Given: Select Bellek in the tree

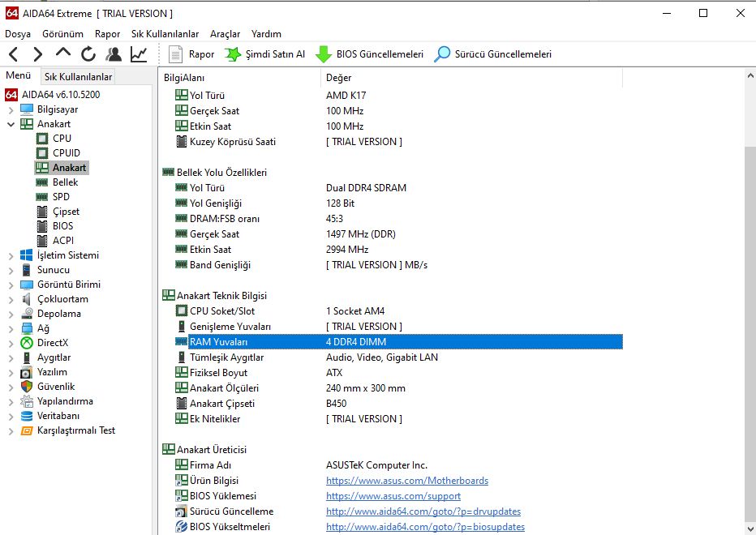Looking at the screenshot, I should click(x=65, y=182).
